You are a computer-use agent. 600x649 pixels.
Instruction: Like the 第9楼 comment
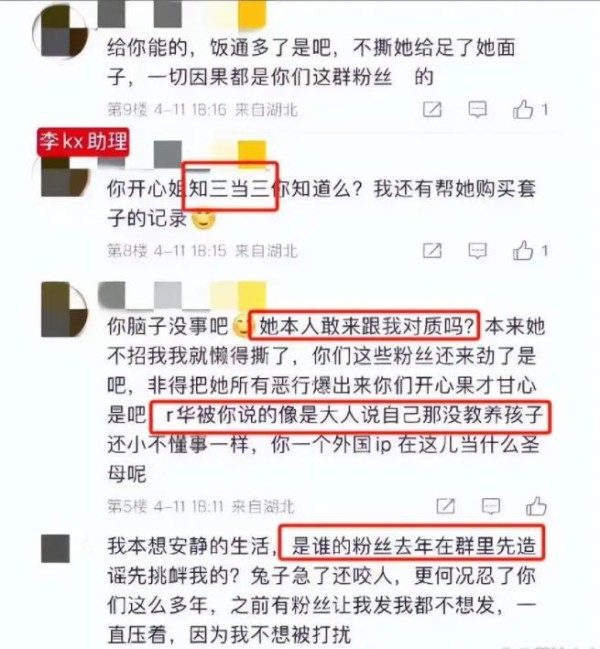point(523,109)
